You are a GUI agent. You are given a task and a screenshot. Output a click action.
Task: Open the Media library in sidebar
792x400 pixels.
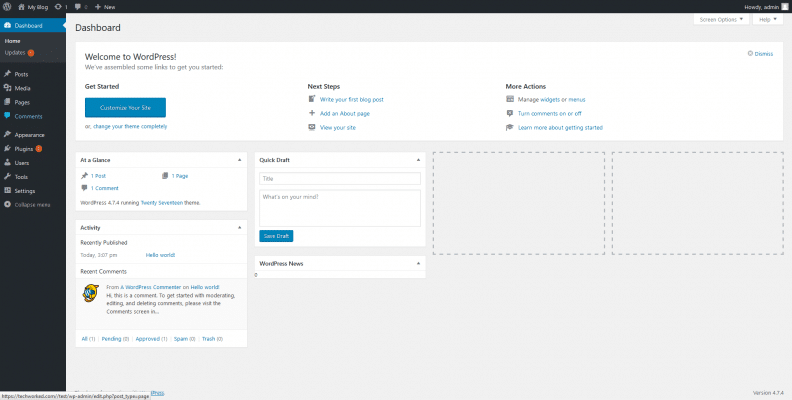[x=22, y=88]
